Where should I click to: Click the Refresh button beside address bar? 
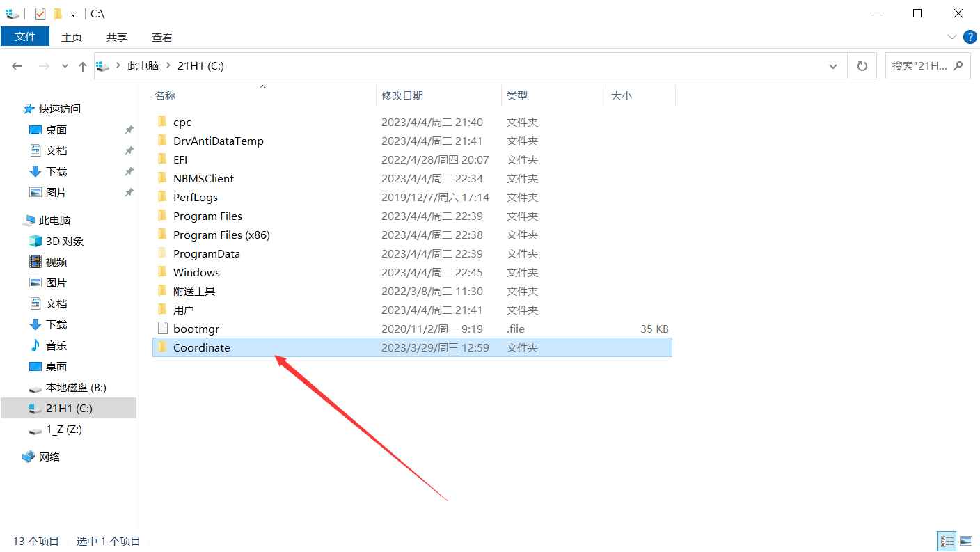(x=862, y=66)
